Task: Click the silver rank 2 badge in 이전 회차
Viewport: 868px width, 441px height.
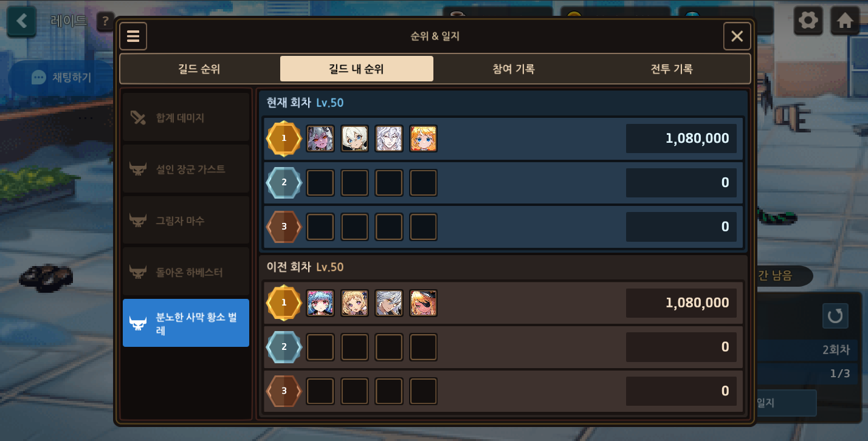Action: [284, 347]
